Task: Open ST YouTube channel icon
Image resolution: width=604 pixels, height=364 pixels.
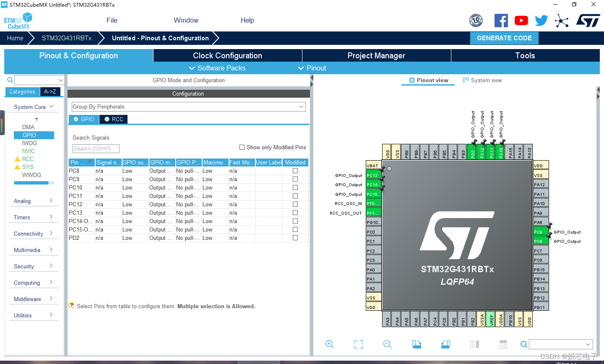Action: (521, 21)
